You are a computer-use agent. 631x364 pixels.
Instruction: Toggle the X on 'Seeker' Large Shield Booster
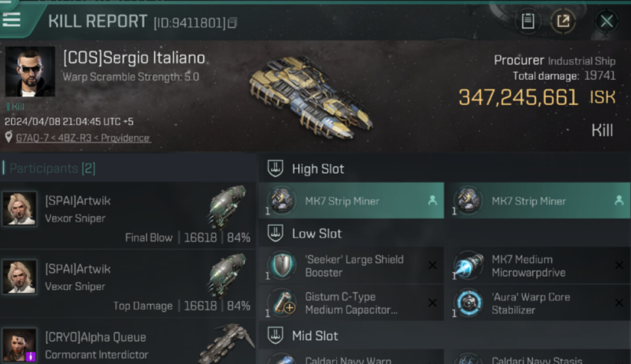click(432, 265)
